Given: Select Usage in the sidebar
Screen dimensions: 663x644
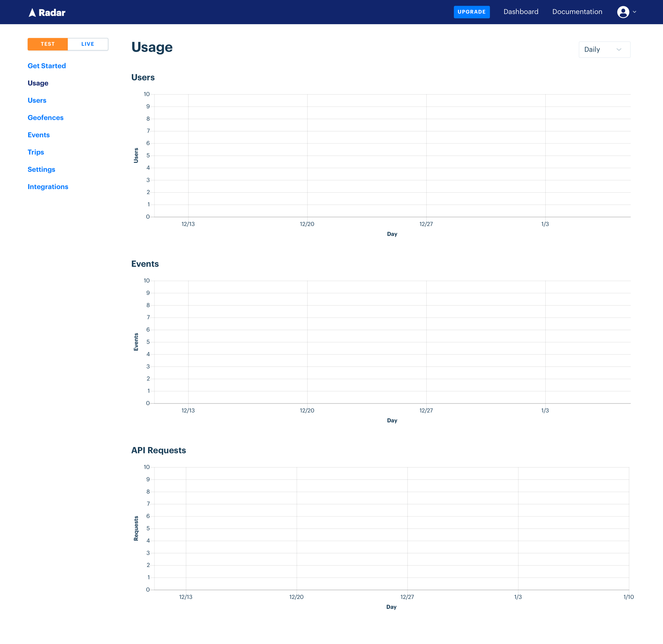Looking at the screenshot, I should tap(38, 83).
